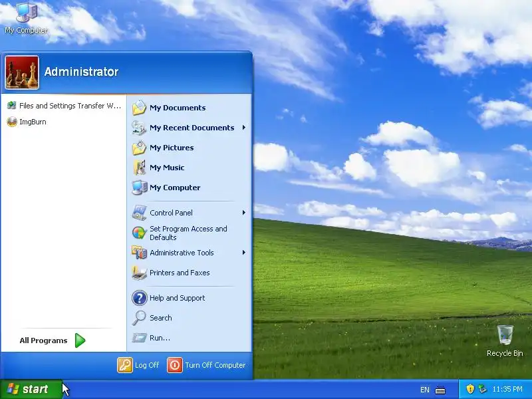
Task: Click Turn Off Computer text
Action: coord(215,365)
